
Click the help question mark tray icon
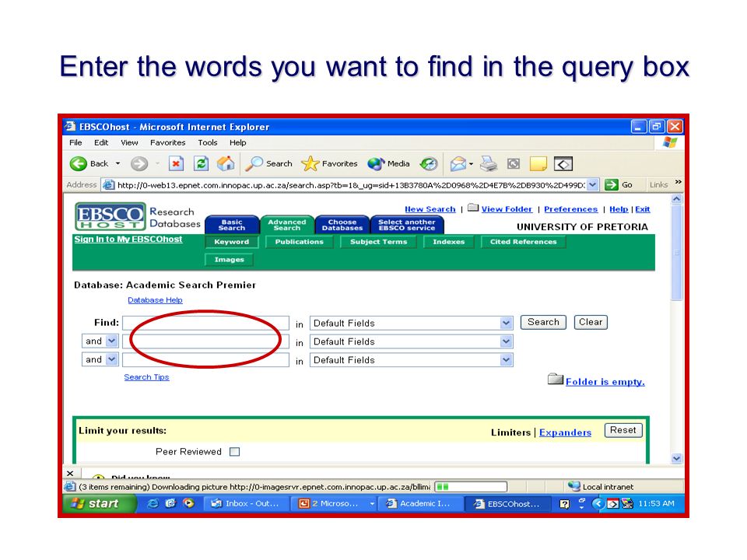pyautogui.click(x=565, y=504)
